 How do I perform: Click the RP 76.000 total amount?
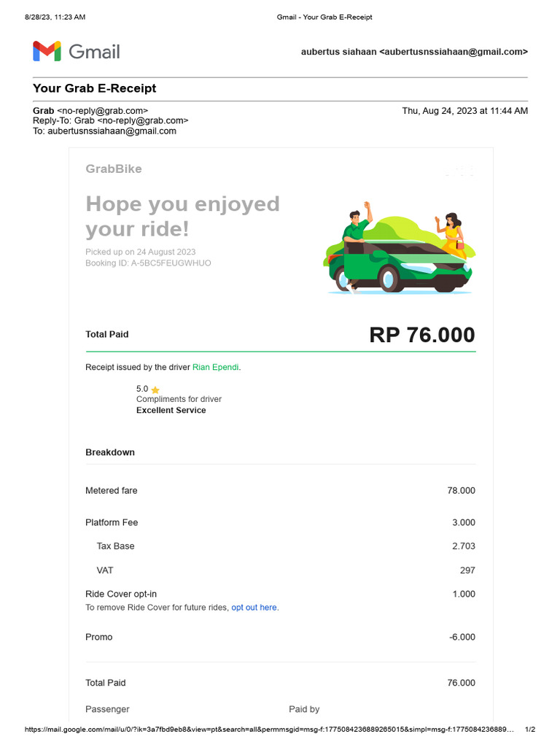(x=422, y=335)
